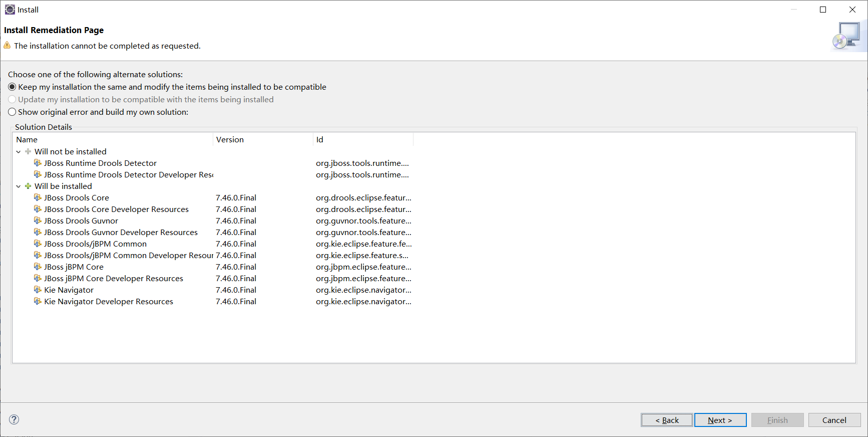
Task: Open the help question mark icon
Action: click(x=14, y=419)
